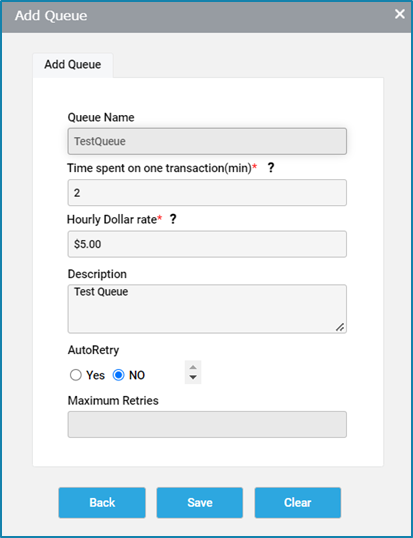This screenshot has height=538, width=413.
Task: Select the Yes radio button for AutoRetry
Action: 75,375
